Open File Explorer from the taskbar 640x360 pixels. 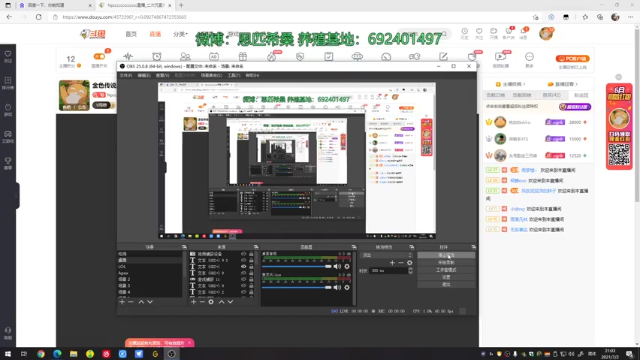point(73,354)
